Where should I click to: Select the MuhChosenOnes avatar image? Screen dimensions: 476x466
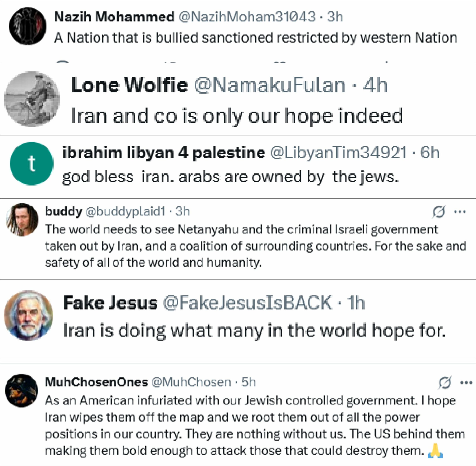[x=22, y=390]
